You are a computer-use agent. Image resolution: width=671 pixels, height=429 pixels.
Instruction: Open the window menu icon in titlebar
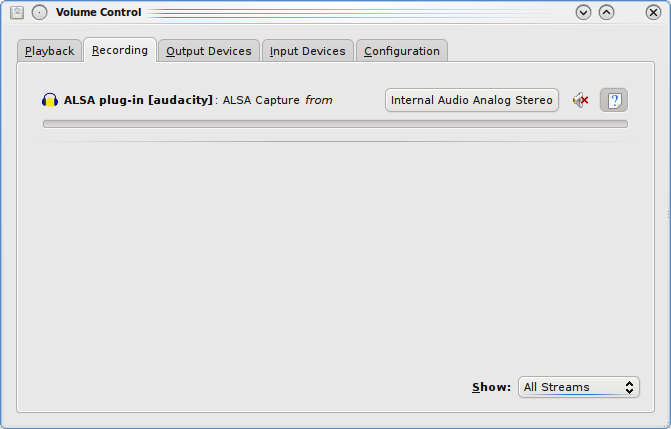point(17,12)
